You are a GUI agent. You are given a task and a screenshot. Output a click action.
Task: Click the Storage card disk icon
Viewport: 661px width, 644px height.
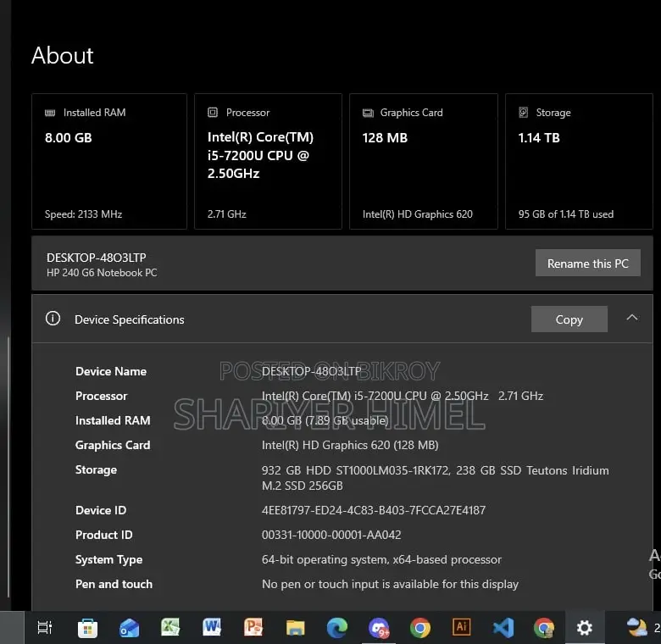(523, 112)
